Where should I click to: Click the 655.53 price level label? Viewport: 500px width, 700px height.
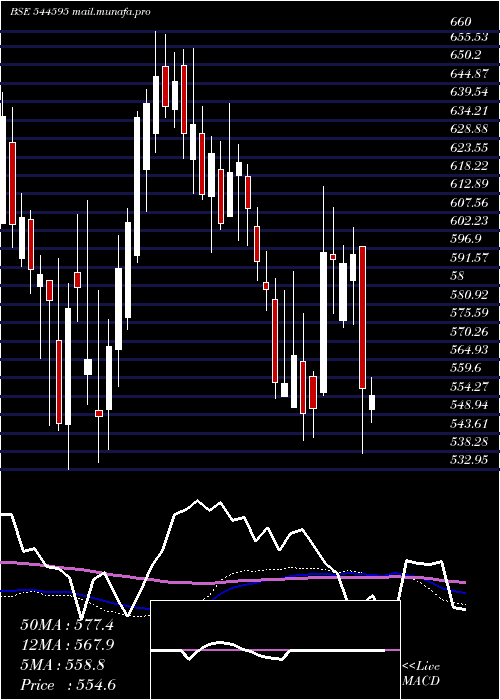click(x=468, y=38)
